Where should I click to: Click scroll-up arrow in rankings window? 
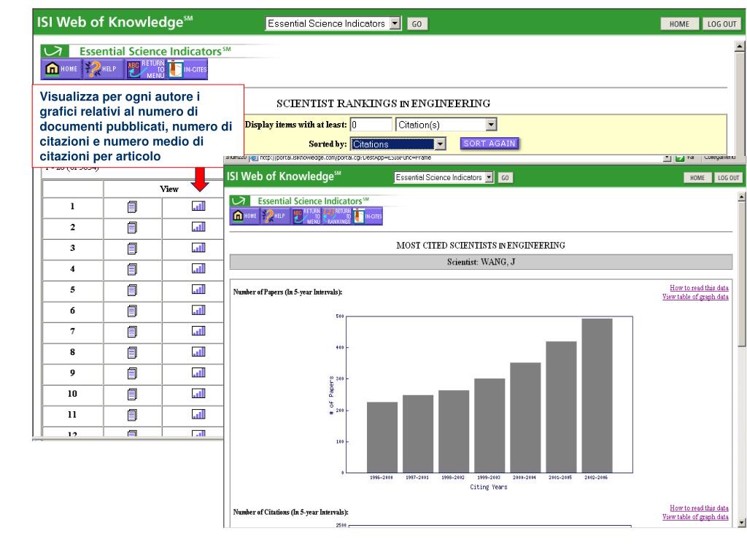[740, 46]
